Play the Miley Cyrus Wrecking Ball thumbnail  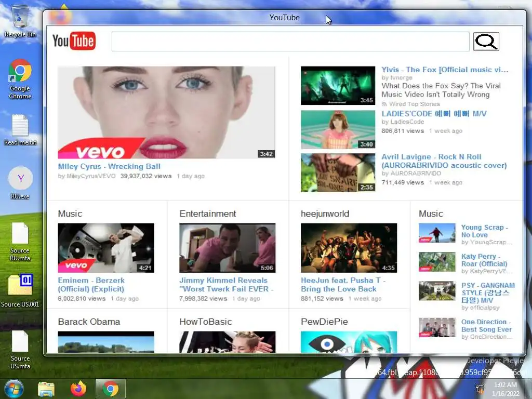[x=167, y=112]
